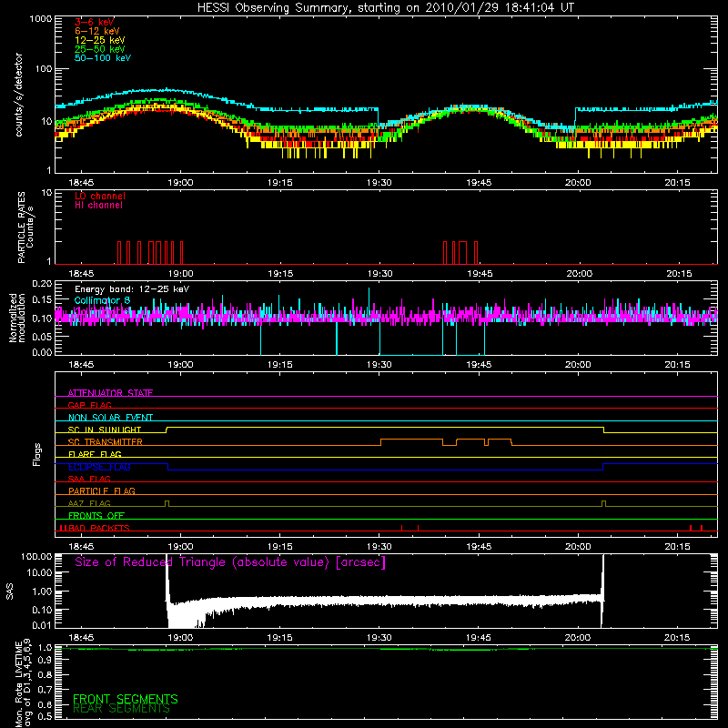Select the red 3-6 keV legend entry
The width and height of the screenshot is (728, 728).
tap(95, 22)
